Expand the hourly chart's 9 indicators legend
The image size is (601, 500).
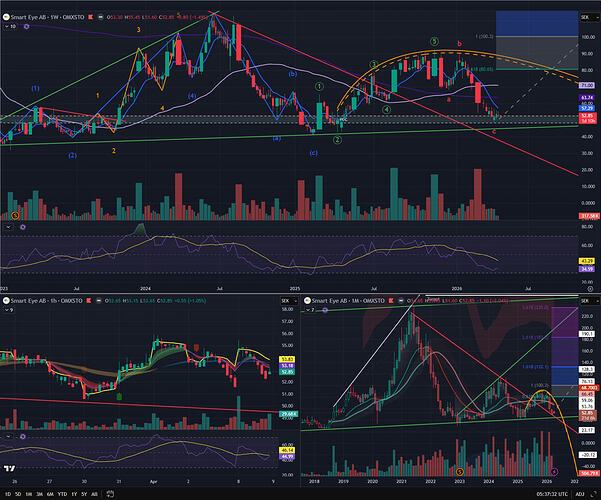8,310
